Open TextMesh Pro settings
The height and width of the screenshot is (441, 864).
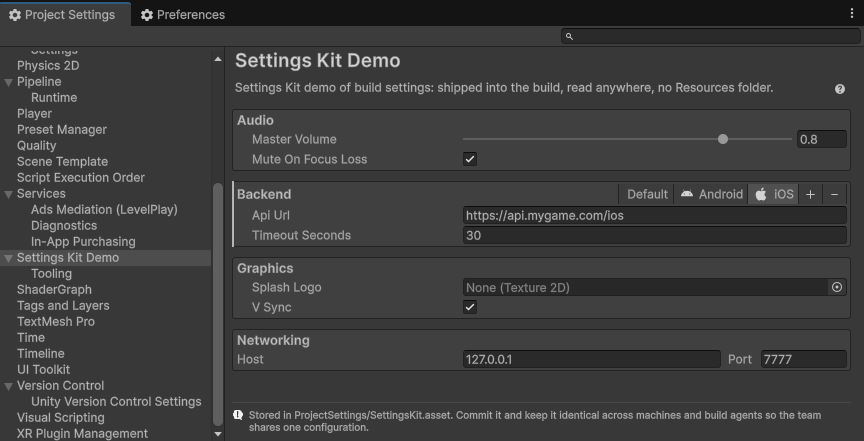(x=56, y=321)
